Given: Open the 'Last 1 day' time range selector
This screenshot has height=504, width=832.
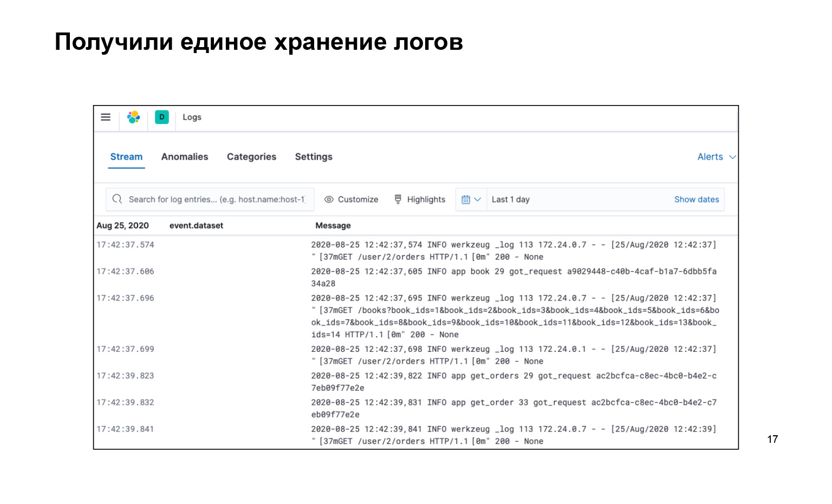Looking at the screenshot, I should tap(511, 199).
